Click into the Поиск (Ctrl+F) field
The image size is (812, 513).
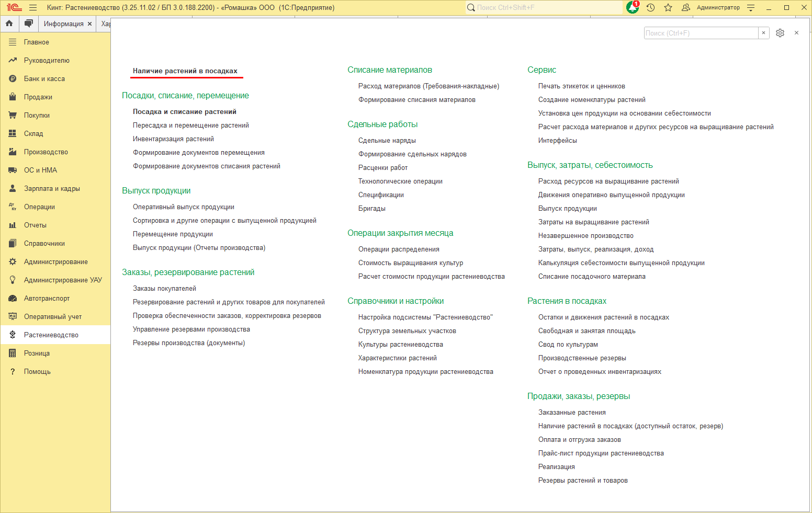point(701,33)
